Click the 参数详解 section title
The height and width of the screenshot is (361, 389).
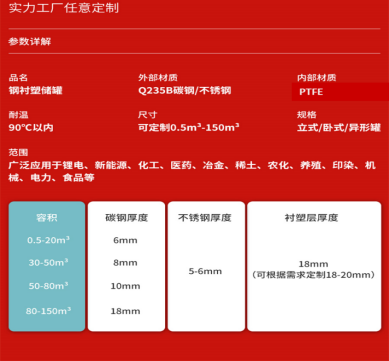pos(30,42)
